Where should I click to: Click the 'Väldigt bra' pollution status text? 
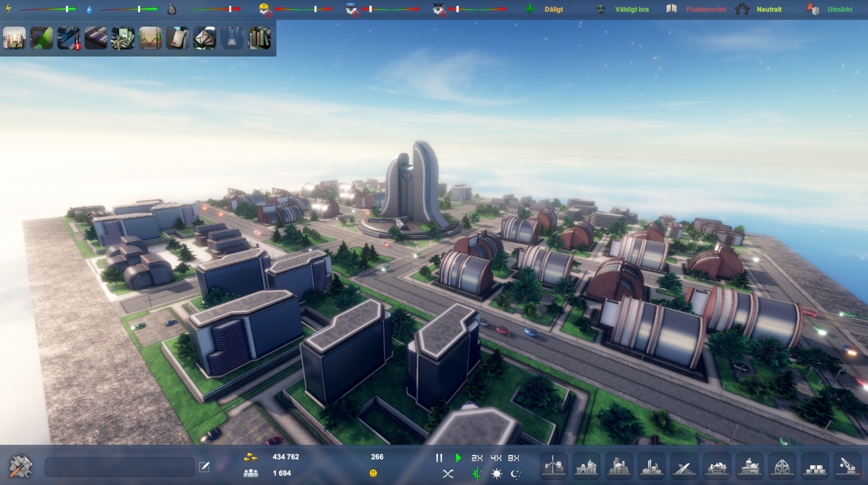[x=632, y=9]
